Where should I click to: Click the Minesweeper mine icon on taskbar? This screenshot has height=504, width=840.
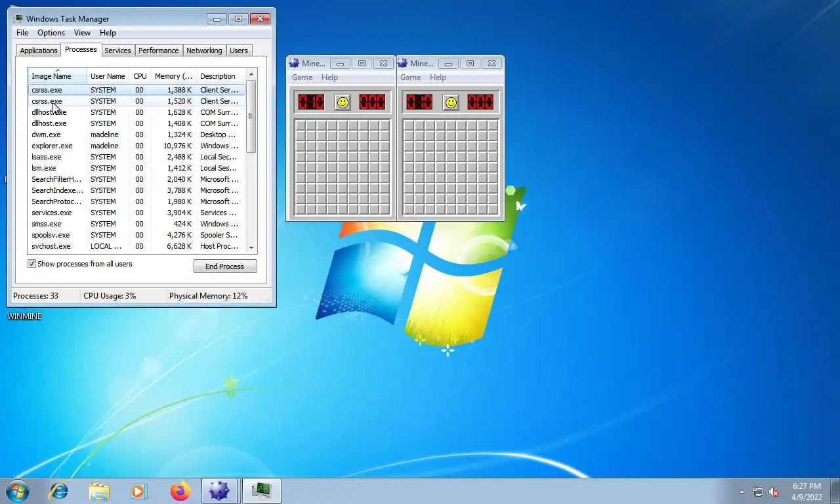coord(219,491)
